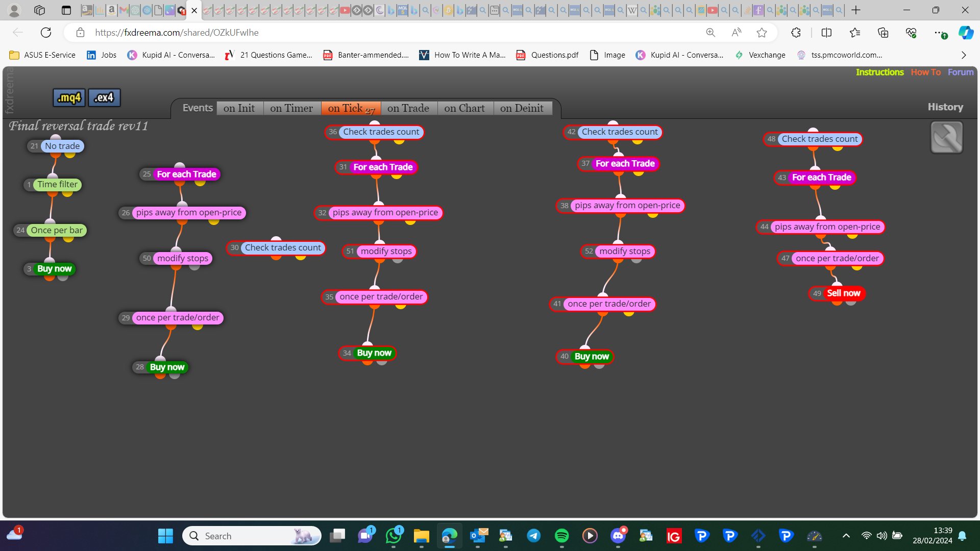Open Spotify from the taskbar
The width and height of the screenshot is (980, 551).
(x=561, y=536)
